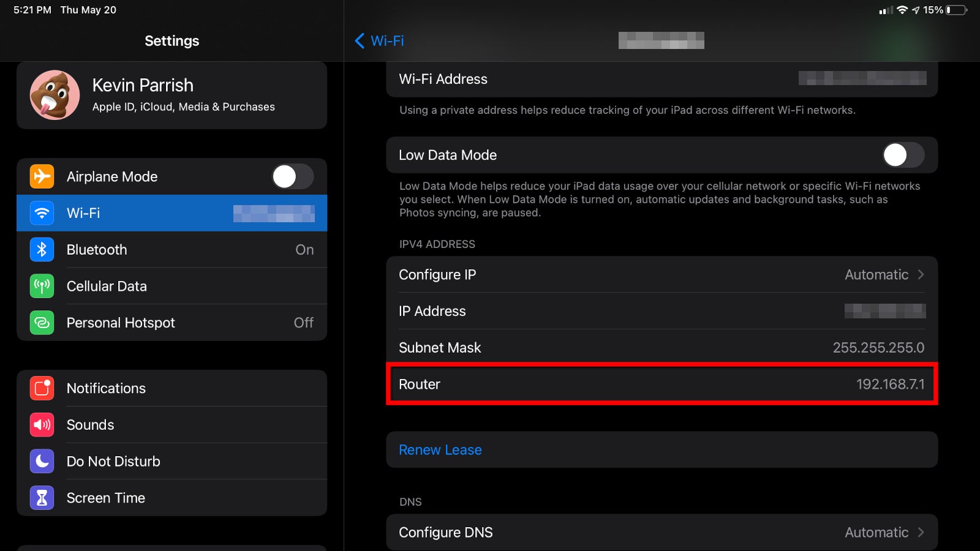The width and height of the screenshot is (980, 551).
Task: Click the Bluetooth icon
Action: [41, 250]
